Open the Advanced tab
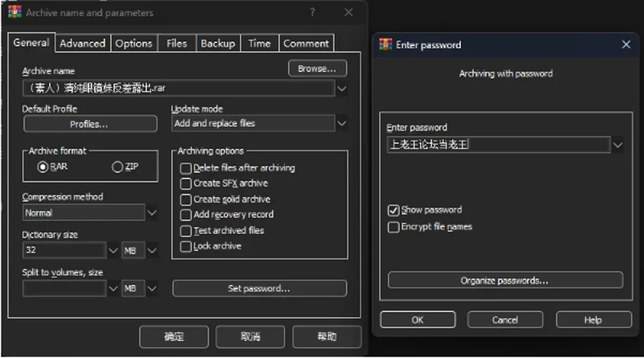This screenshot has height=358, width=644. [x=83, y=43]
